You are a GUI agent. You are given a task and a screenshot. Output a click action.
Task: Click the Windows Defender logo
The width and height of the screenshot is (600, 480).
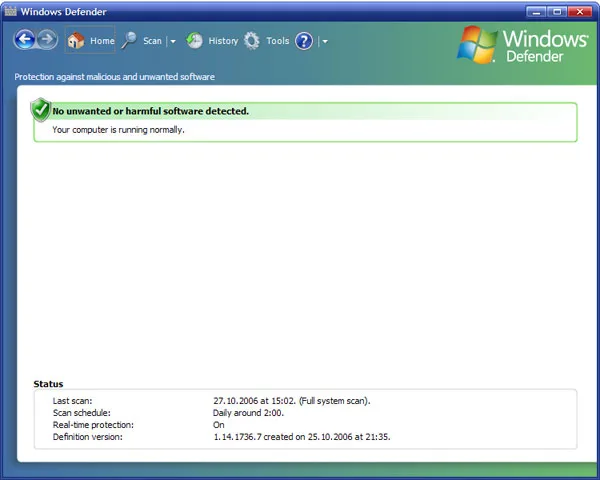[x=522, y=45]
